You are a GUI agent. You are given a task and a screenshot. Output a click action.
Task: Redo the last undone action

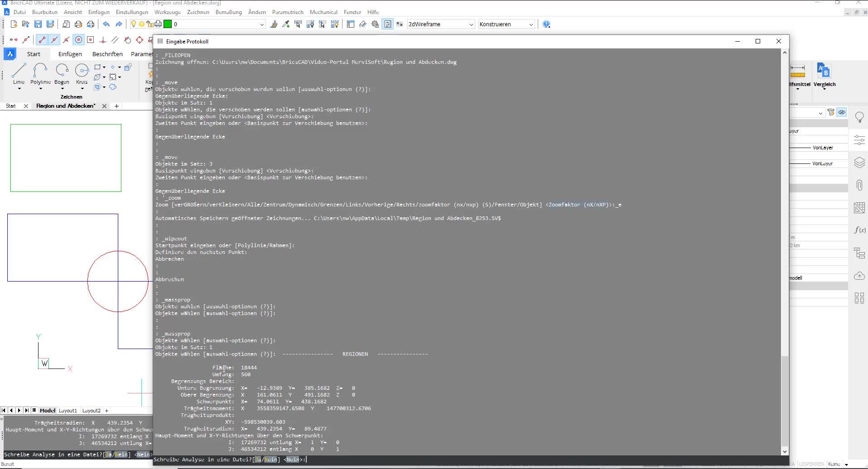pos(119,24)
